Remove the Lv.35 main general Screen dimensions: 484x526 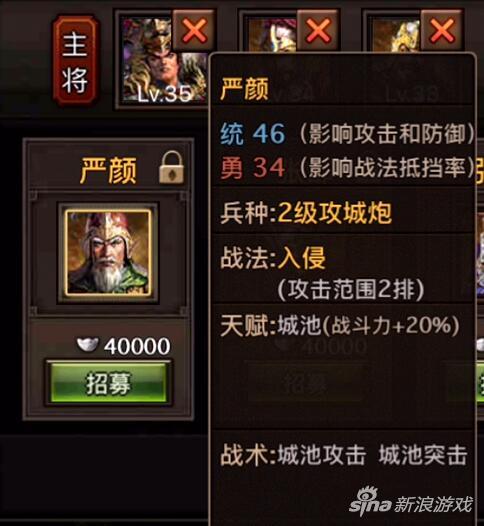coord(194,31)
